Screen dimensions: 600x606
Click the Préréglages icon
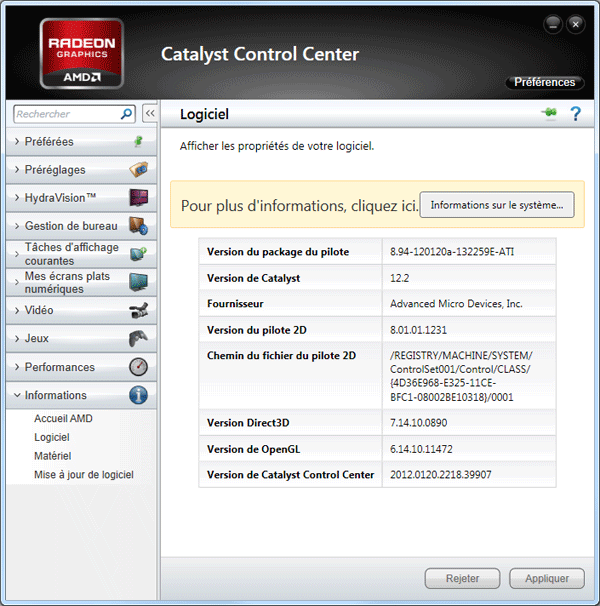point(138,169)
